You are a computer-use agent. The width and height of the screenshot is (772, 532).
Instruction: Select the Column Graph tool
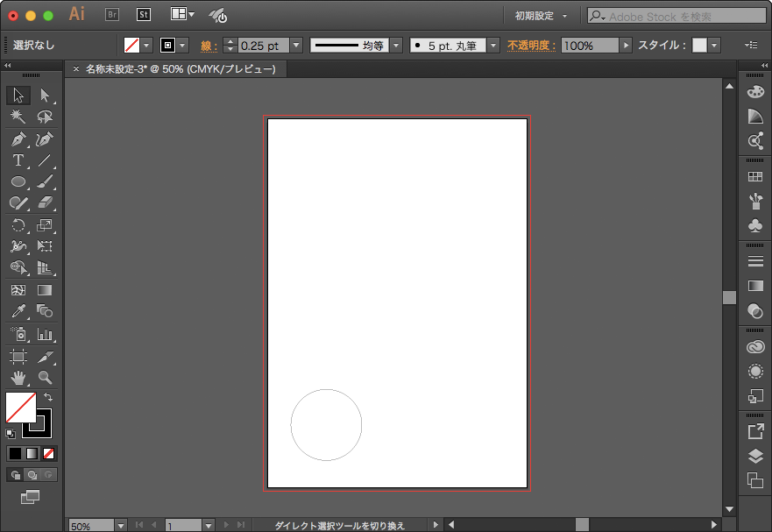coord(45,335)
